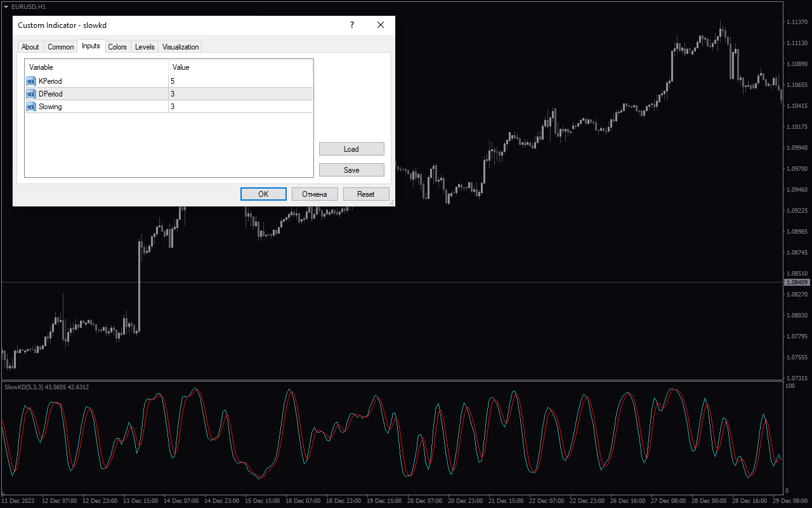Select the DPeriod variable name

click(51, 94)
